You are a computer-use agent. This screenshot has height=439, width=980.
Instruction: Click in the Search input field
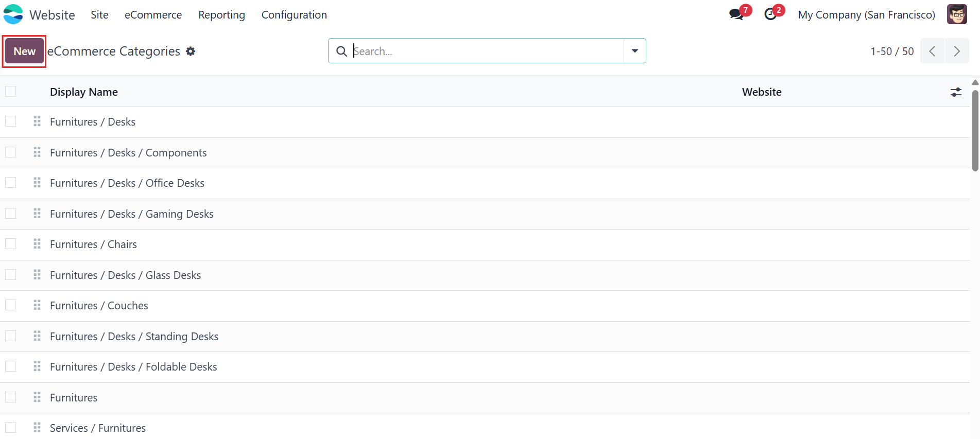[x=486, y=51]
